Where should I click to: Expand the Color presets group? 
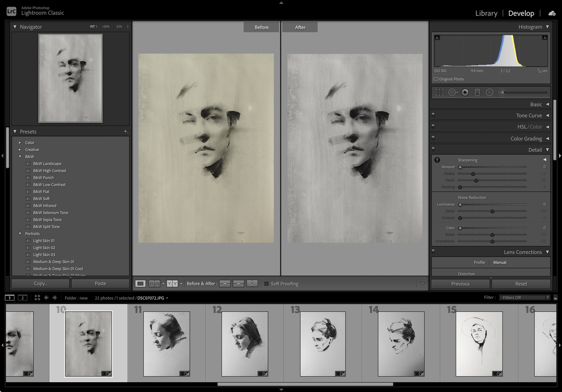click(x=20, y=143)
